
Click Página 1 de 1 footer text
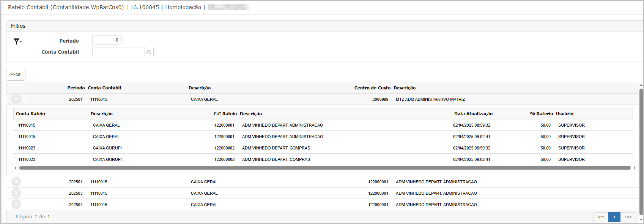(x=33, y=217)
